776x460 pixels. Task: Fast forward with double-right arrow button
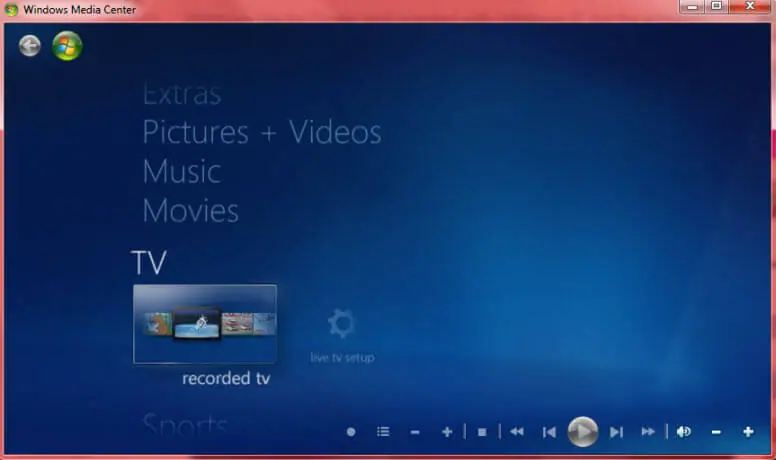pos(648,432)
